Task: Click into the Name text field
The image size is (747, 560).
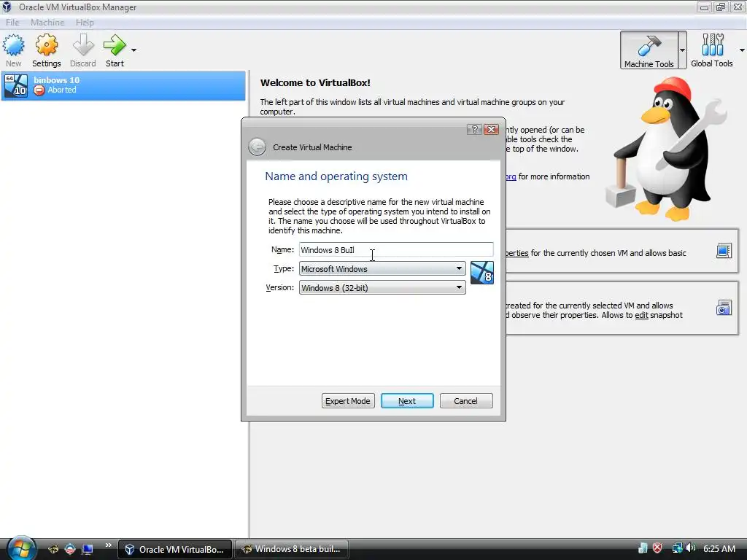Action: coord(396,249)
